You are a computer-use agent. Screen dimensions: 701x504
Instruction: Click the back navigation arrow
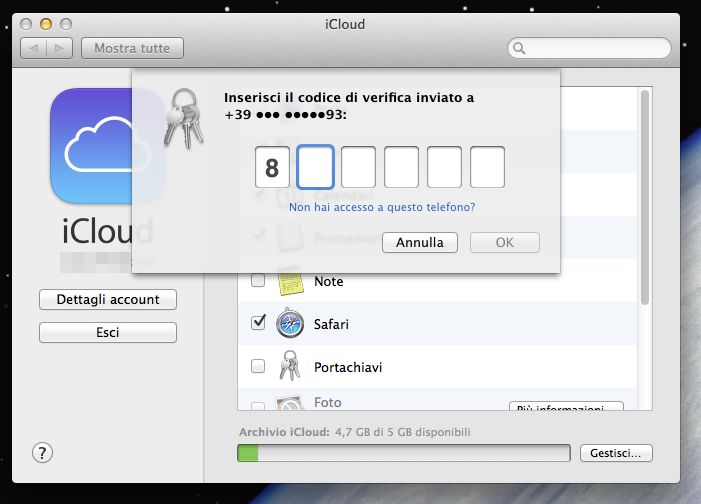[34, 48]
